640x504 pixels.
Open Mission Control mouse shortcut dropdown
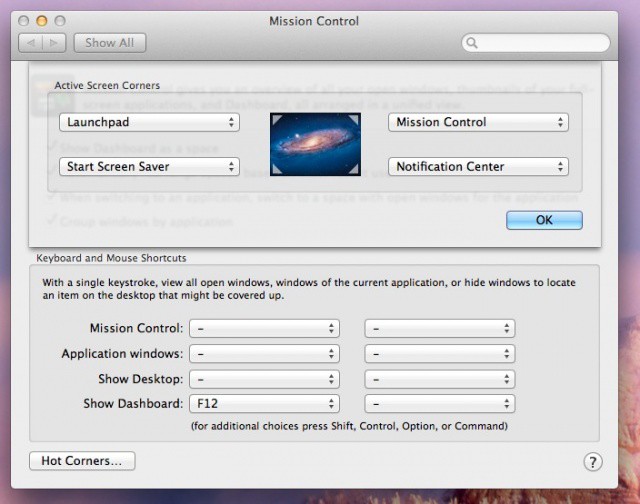tap(440, 328)
